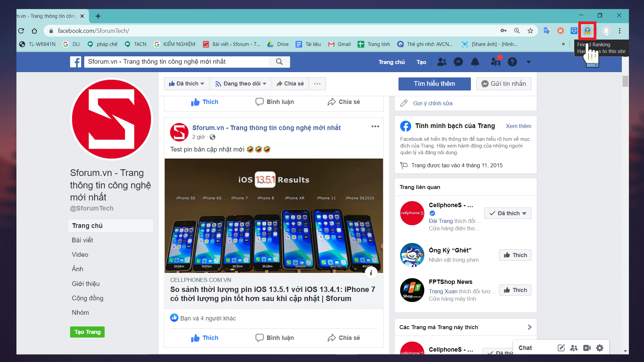Go to the browser home page icon
This screenshot has width=644, height=362.
click(34, 31)
